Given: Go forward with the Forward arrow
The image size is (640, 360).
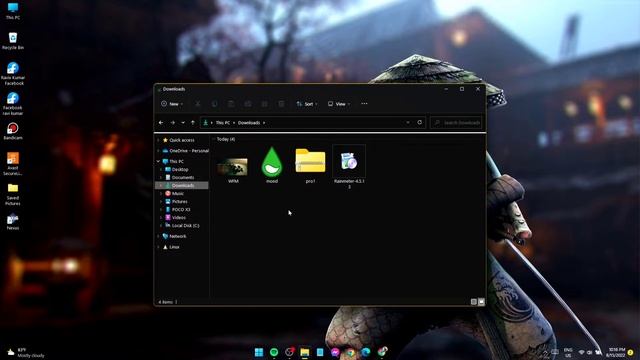Looking at the screenshot, I should tap(173, 122).
